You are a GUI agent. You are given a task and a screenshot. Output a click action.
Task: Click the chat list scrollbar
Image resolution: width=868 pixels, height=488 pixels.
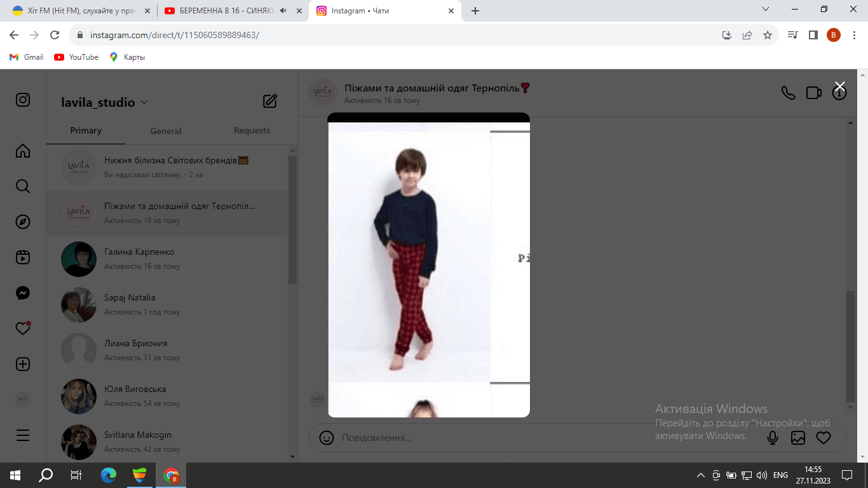point(292,219)
